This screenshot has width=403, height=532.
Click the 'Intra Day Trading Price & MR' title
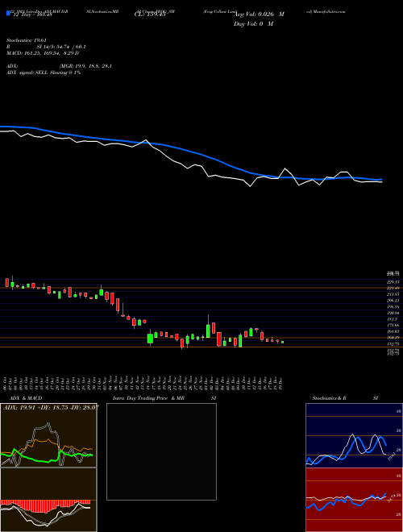[148, 398]
